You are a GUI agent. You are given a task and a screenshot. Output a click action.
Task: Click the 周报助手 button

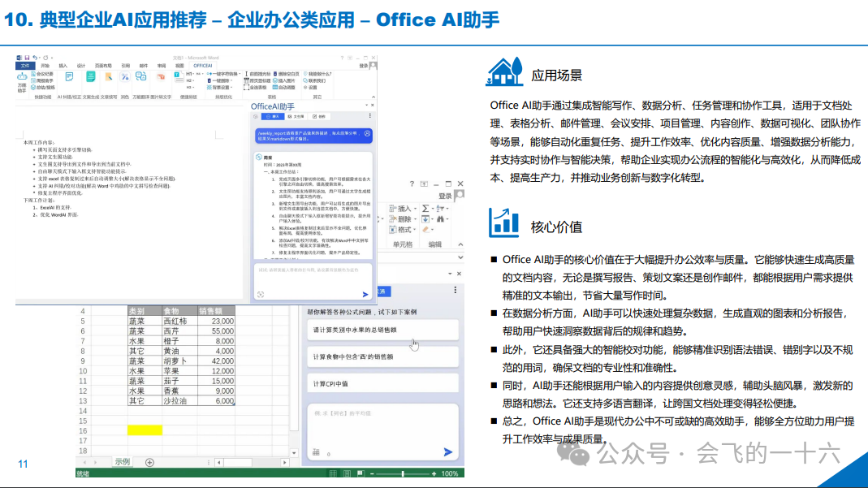pyautogui.click(x=42, y=80)
